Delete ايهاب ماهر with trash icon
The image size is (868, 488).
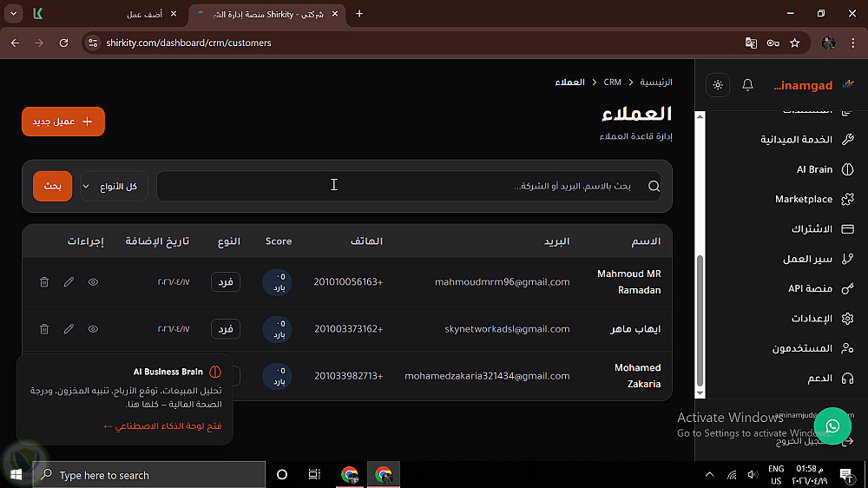(44, 329)
